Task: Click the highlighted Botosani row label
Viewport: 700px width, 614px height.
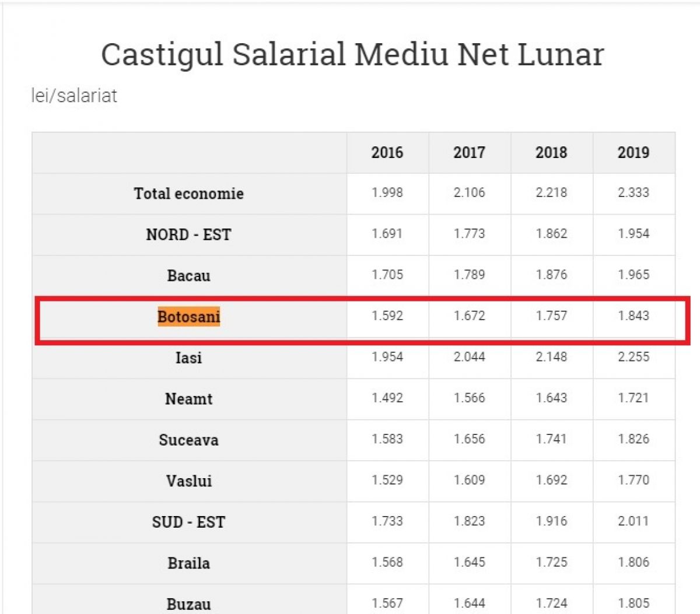Action: (x=188, y=317)
